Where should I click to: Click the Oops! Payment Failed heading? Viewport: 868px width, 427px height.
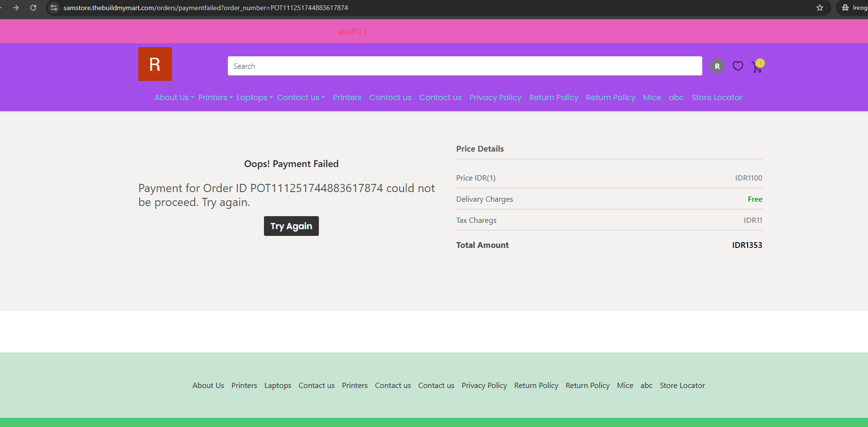click(x=291, y=164)
